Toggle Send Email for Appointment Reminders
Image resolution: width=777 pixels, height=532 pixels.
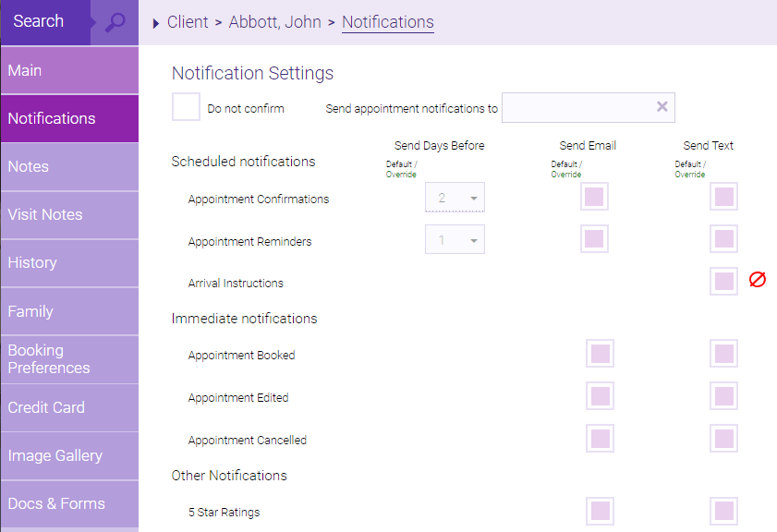594,239
